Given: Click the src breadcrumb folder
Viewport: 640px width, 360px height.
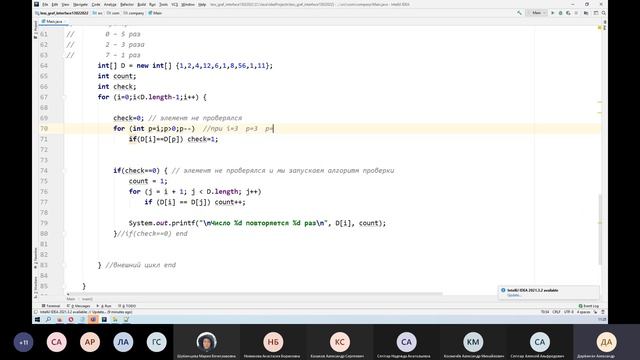Looking at the screenshot, I should (98, 13).
